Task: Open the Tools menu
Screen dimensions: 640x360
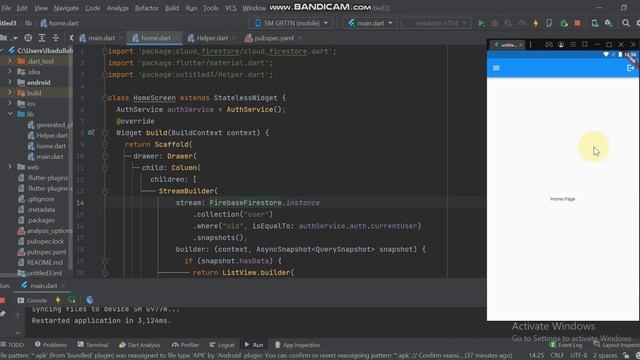Action: [x=211, y=8]
